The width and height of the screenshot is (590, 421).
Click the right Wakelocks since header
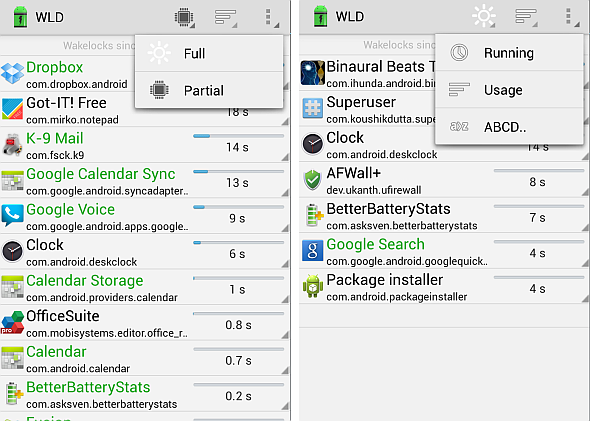pyautogui.click(x=399, y=45)
